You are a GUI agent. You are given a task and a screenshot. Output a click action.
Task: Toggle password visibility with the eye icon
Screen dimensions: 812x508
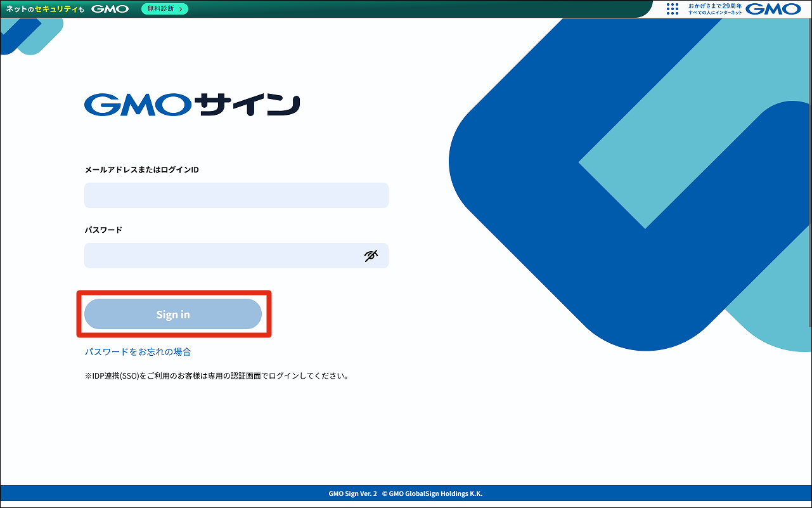click(x=371, y=256)
